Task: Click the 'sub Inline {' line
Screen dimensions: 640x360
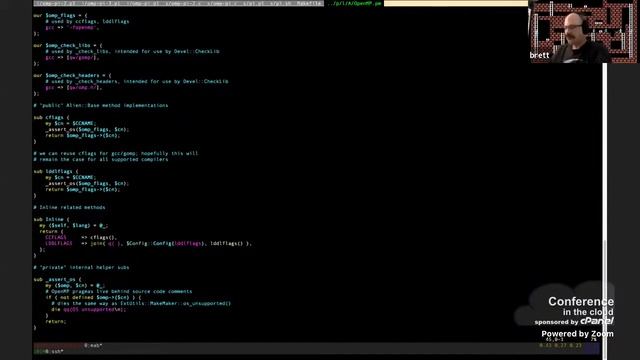Action: click(x=51, y=219)
